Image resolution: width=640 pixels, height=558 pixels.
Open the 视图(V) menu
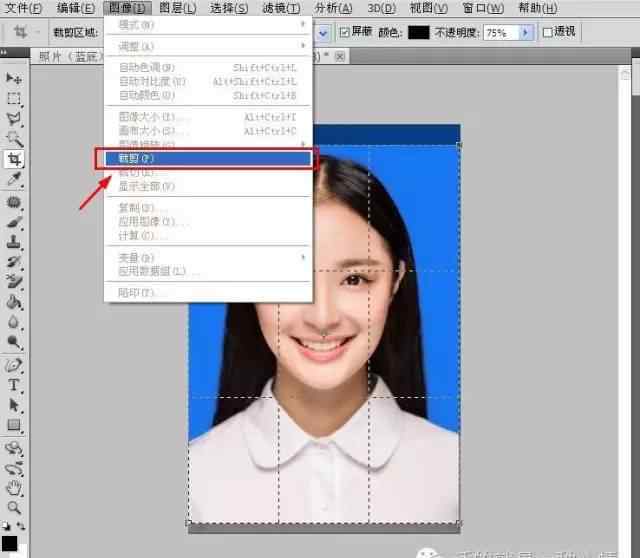[429, 8]
